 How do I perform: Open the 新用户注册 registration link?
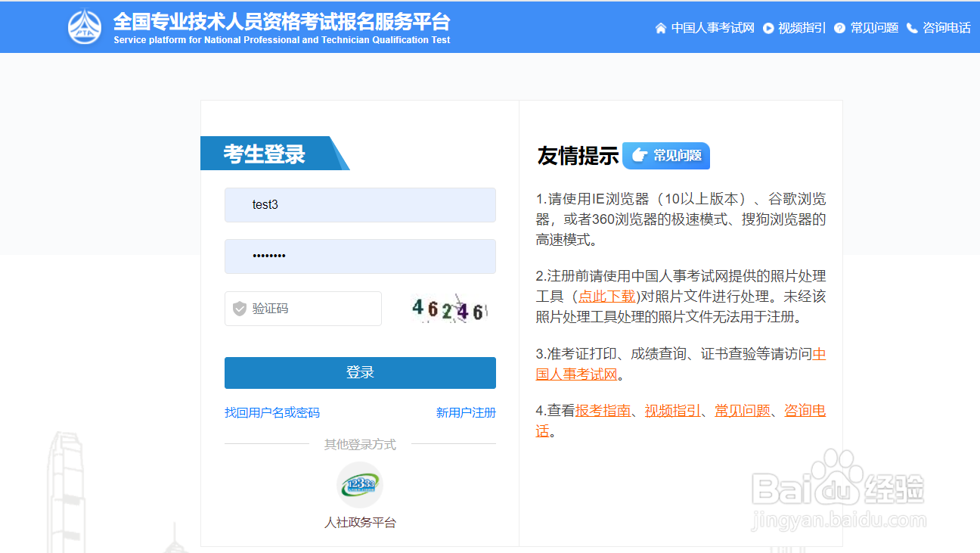click(x=466, y=412)
